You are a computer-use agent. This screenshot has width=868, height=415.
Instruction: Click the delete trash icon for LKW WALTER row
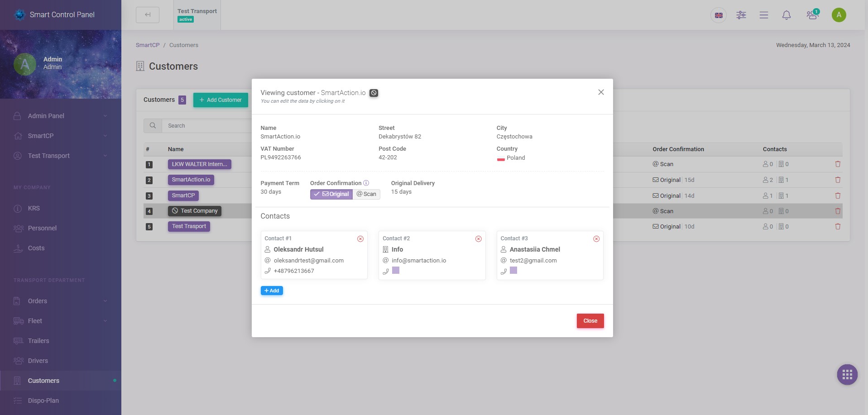[x=839, y=164]
